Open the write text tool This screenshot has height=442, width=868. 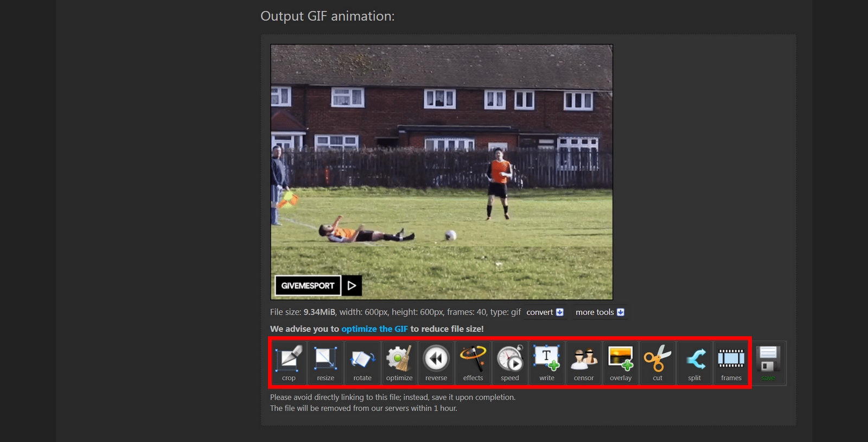point(547,363)
